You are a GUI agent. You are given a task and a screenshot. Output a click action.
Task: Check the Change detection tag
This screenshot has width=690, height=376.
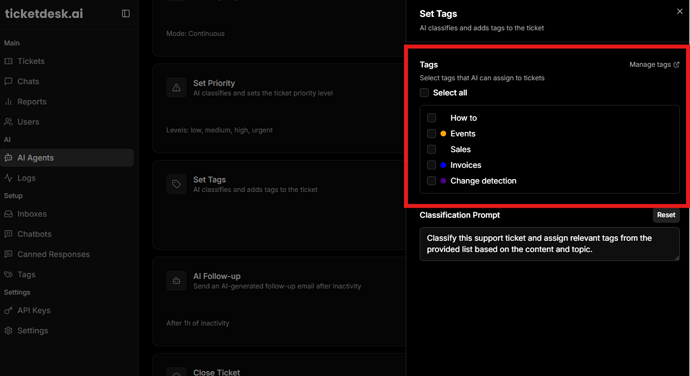(x=431, y=181)
